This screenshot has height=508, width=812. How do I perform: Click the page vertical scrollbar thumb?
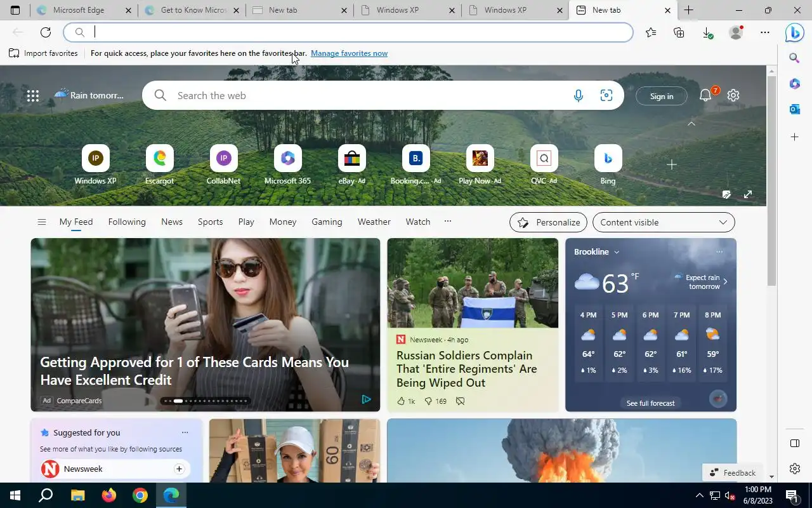772,180
